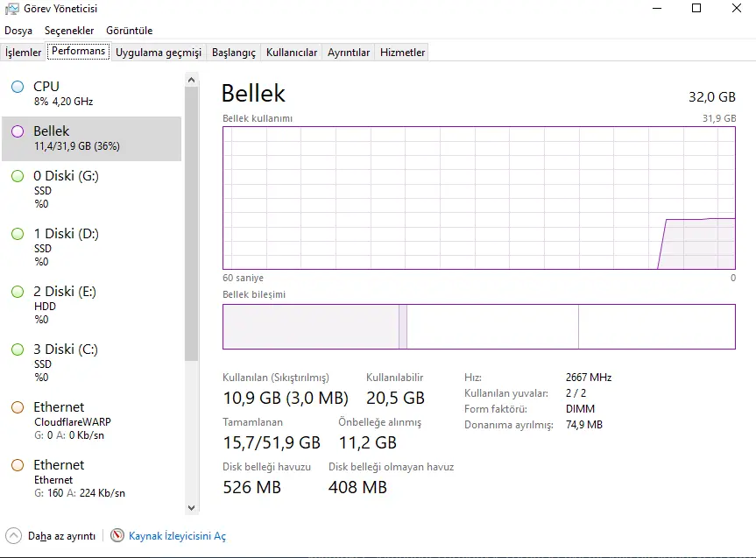Switch to the Hizmetler tab
This screenshot has width=756, height=558.
point(403,52)
